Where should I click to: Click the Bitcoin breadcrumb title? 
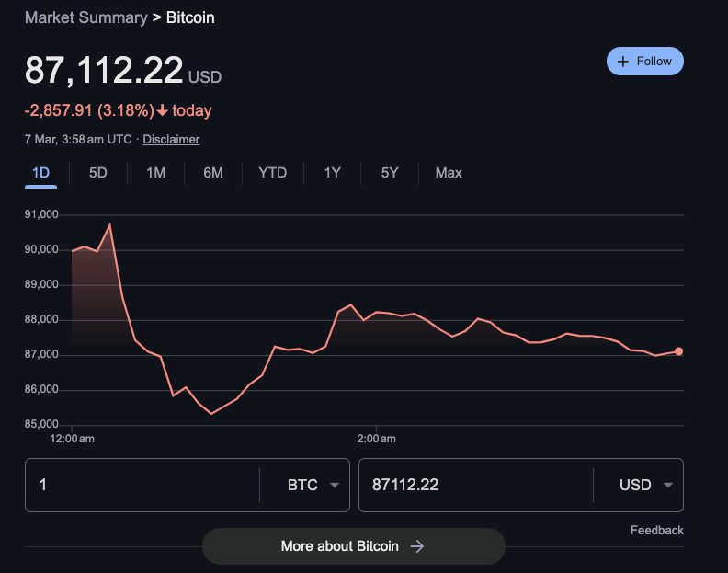[190, 17]
